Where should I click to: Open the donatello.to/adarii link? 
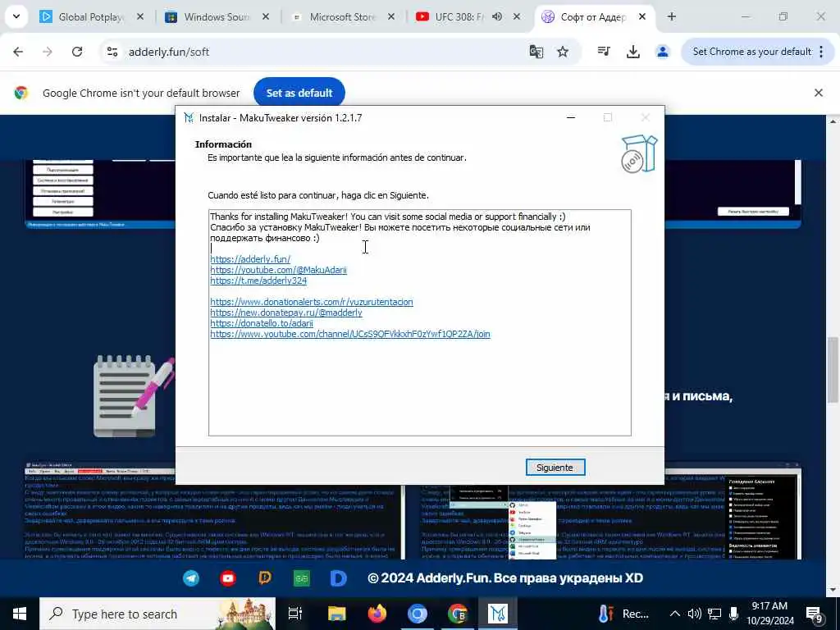pos(262,323)
